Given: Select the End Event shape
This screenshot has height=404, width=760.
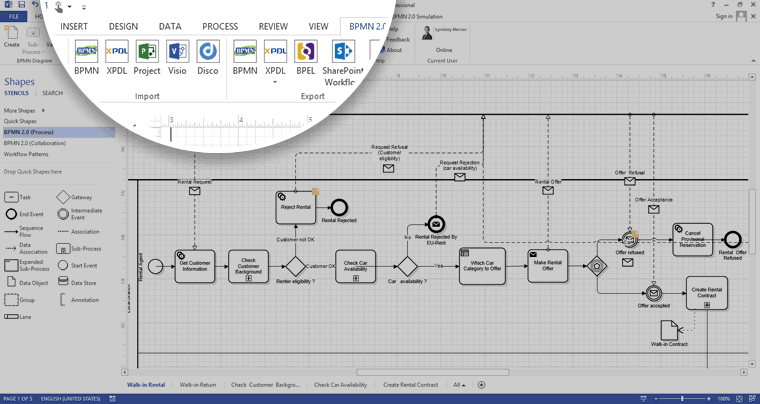Looking at the screenshot, I should (x=11, y=214).
